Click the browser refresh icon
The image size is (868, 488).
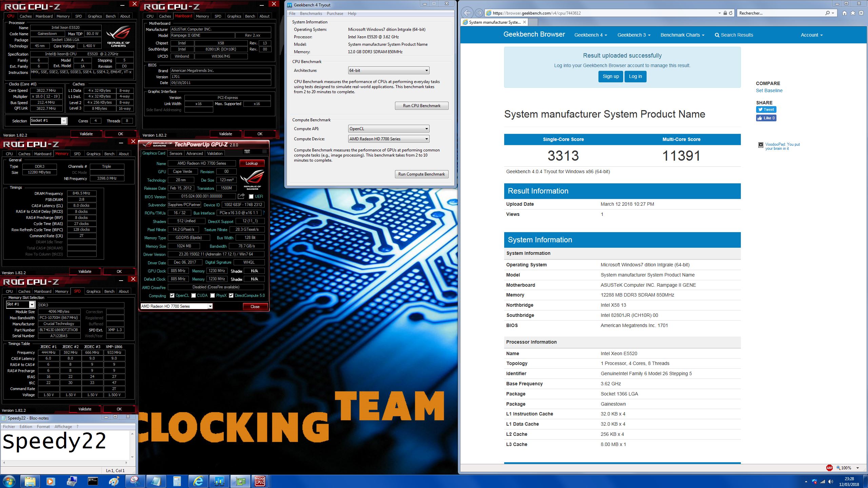click(731, 13)
